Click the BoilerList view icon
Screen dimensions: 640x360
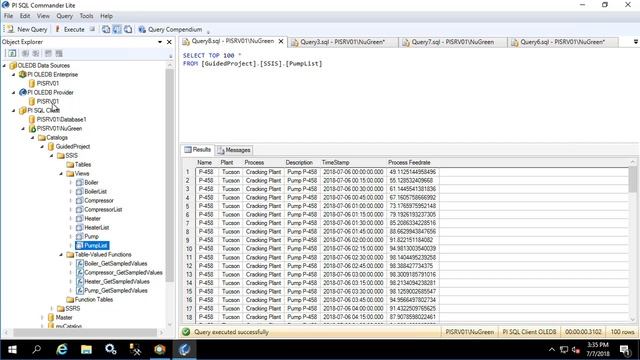(80, 191)
